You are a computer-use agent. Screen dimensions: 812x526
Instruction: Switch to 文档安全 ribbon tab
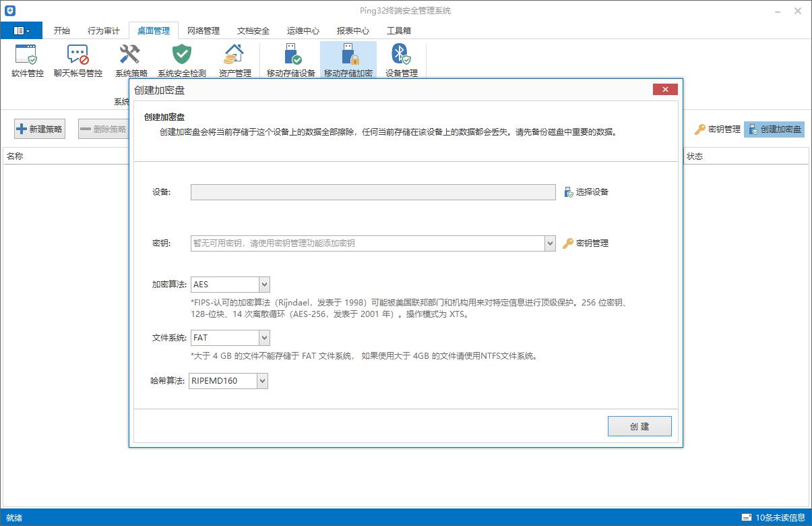(253, 31)
